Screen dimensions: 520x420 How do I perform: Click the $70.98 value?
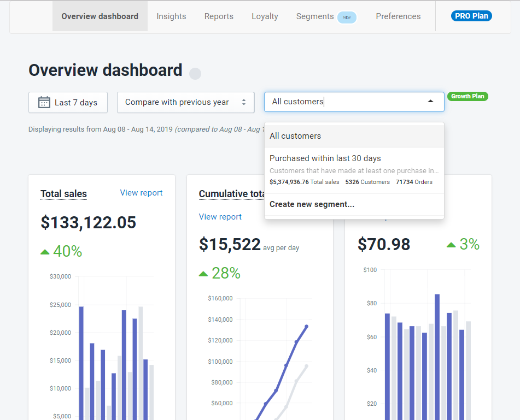(x=384, y=245)
